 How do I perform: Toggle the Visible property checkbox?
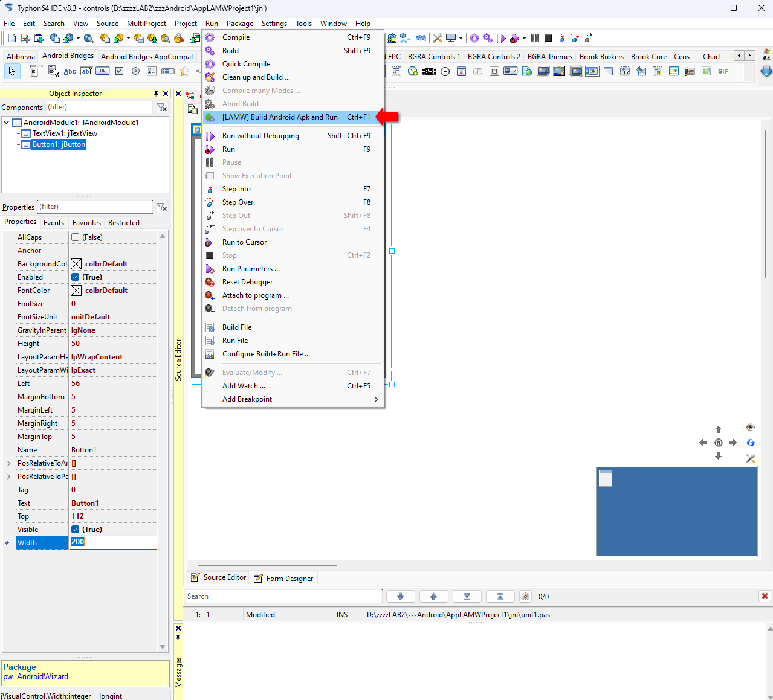pyautogui.click(x=76, y=530)
